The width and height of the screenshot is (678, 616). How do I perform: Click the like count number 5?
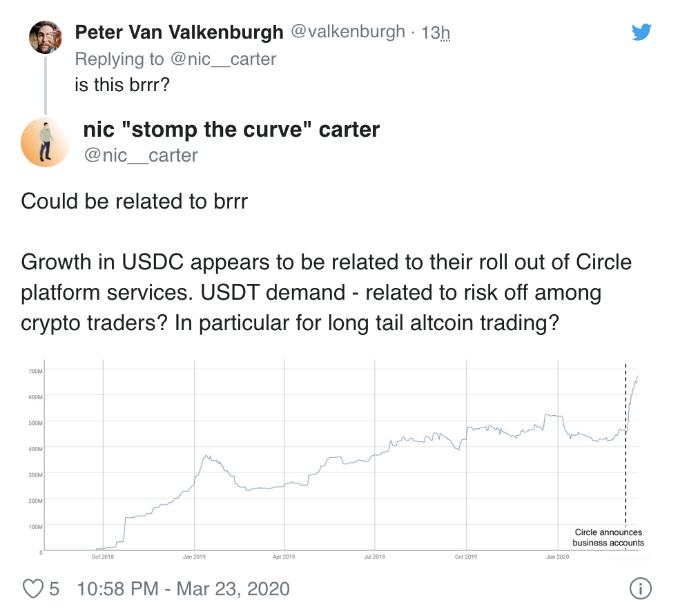[54, 589]
